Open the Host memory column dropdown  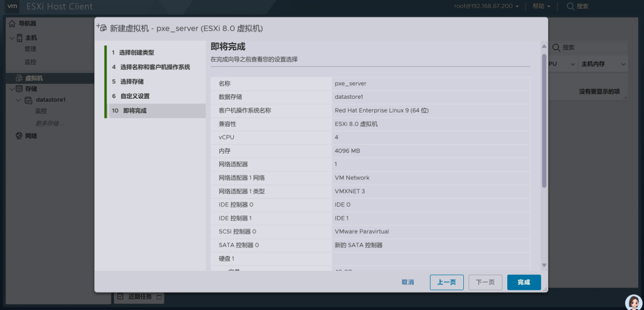[623, 64]
